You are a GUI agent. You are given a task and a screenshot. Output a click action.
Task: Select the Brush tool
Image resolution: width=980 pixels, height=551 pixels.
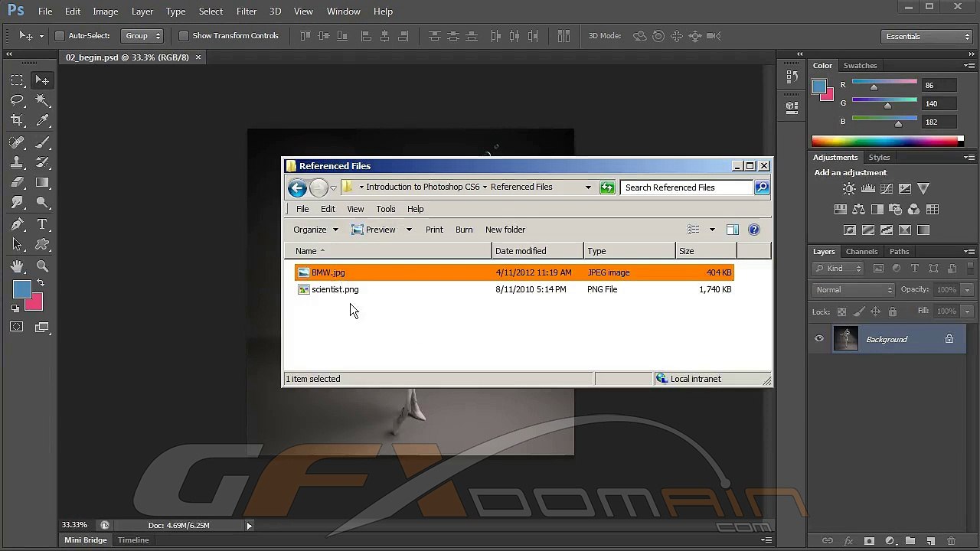click(x=43, y=142)
